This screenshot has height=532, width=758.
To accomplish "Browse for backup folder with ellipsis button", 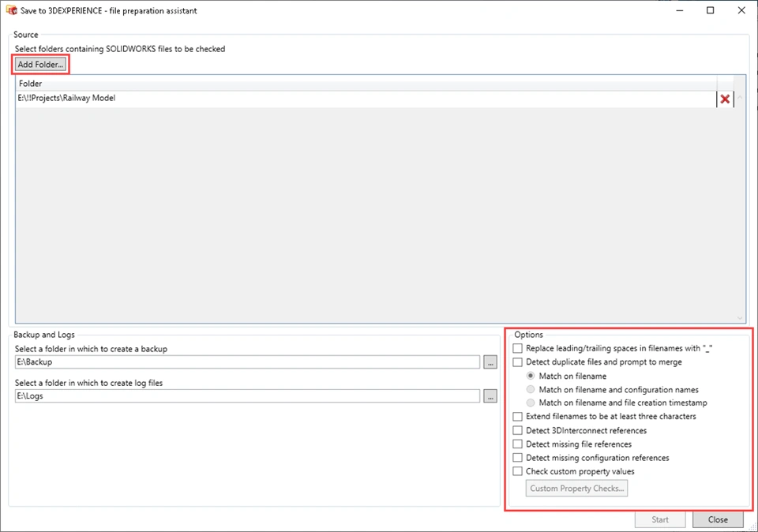I will (490, 362).
